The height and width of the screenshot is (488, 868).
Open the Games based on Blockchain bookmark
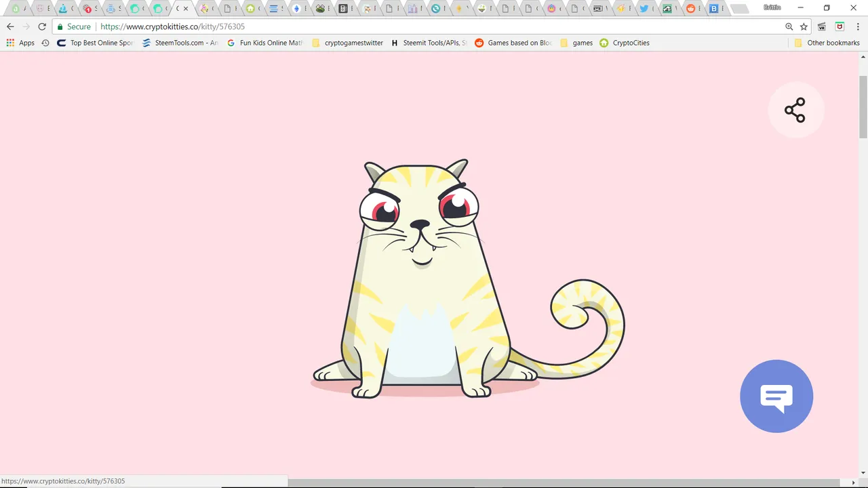tap(513, 43)
